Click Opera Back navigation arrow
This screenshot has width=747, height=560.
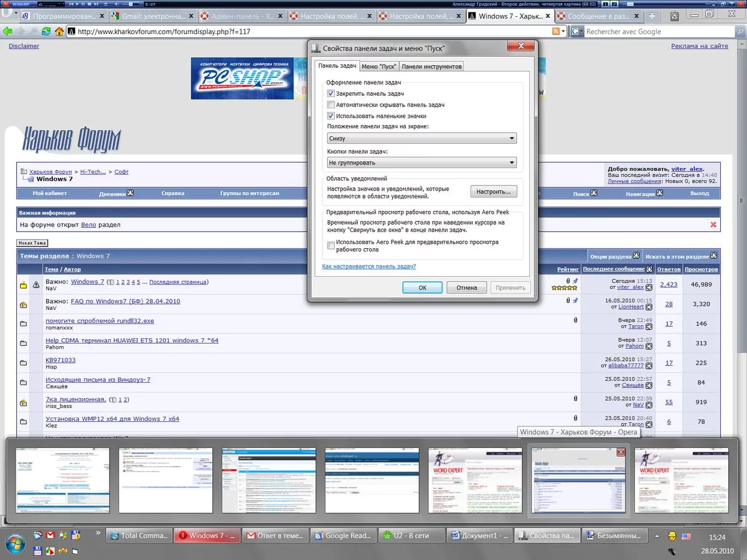(7, 31)
